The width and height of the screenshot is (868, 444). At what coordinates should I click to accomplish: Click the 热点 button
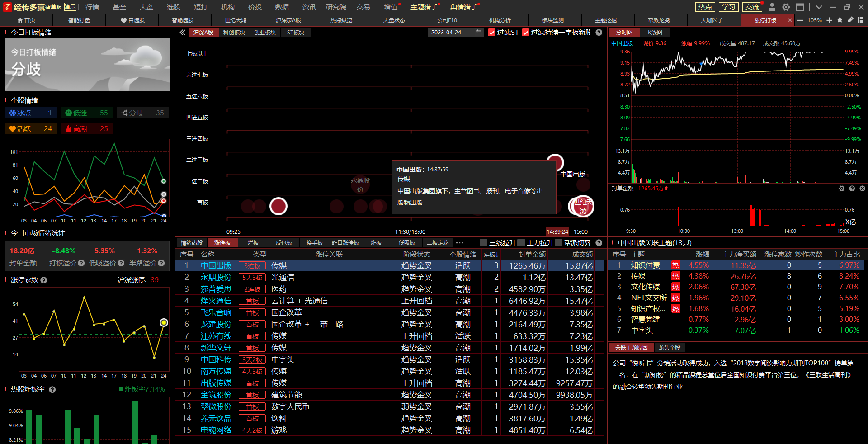click(x=705, y=7)
